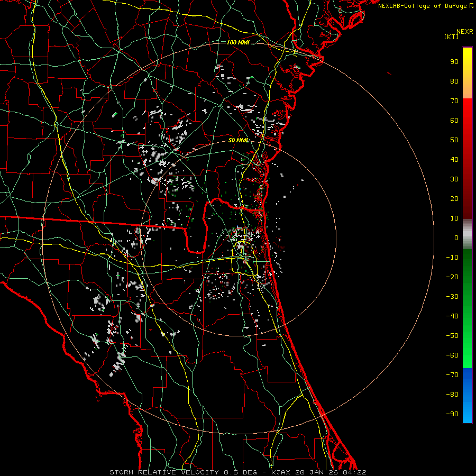Click the -80 value on the velocity scale
Viewport: 476px width, 476px height.
452,395
